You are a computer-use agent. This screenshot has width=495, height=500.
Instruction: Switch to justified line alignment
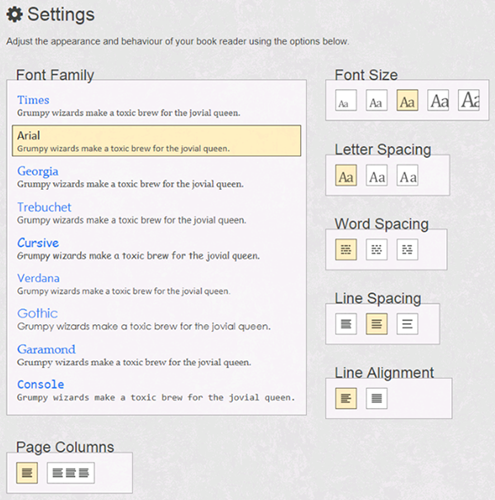pyautogui.click(x=376, y=398)
